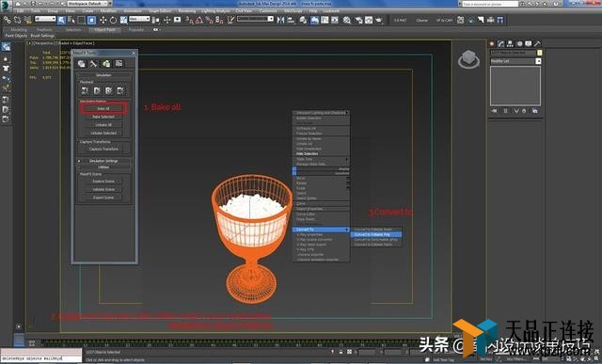Open MassFX Simulation Tools tab icon
The height and width of the screenshot is (364, 602).
pyautogui.click(x=94, y=64)
